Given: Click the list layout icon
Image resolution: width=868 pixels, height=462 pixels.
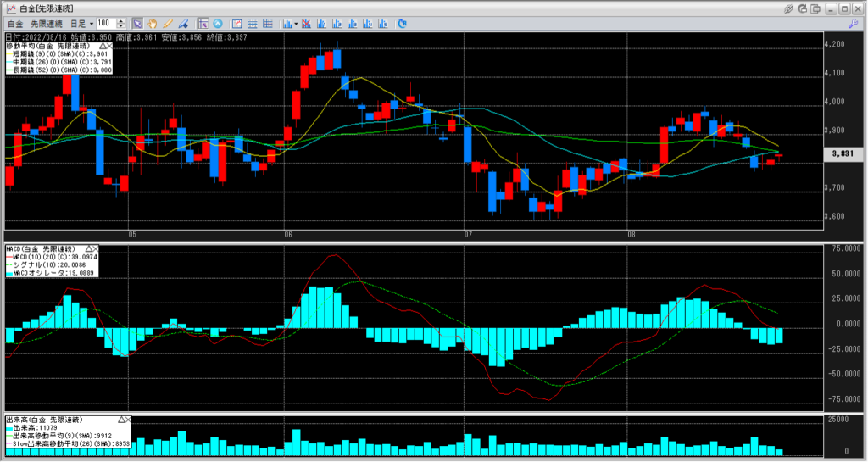Looking at the screenshot, I should [253, 24].
